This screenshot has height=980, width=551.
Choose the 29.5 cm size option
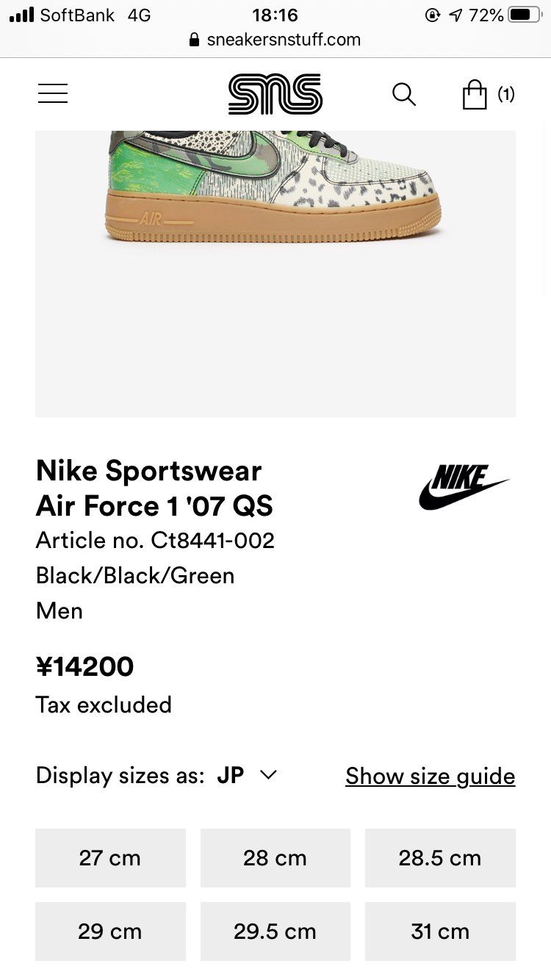coord(275,932)
